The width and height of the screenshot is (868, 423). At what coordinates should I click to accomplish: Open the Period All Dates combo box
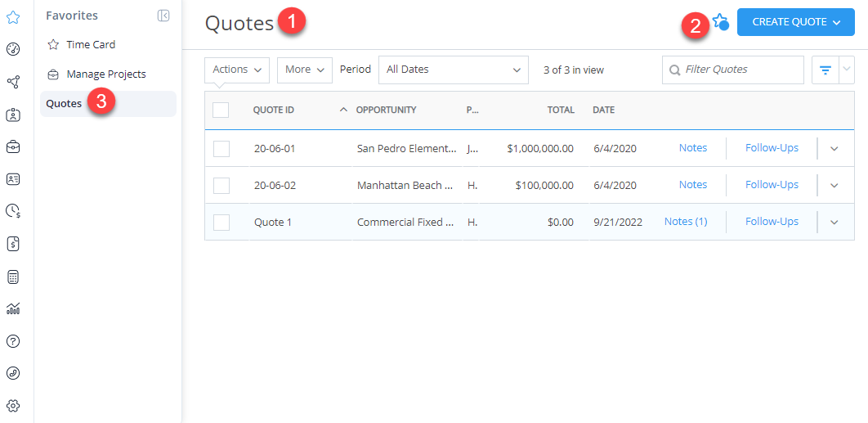point(454,70)
